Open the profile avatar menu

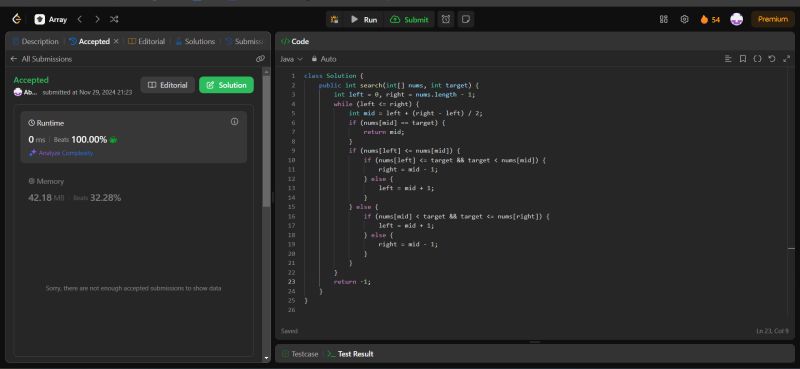(736, 19)
